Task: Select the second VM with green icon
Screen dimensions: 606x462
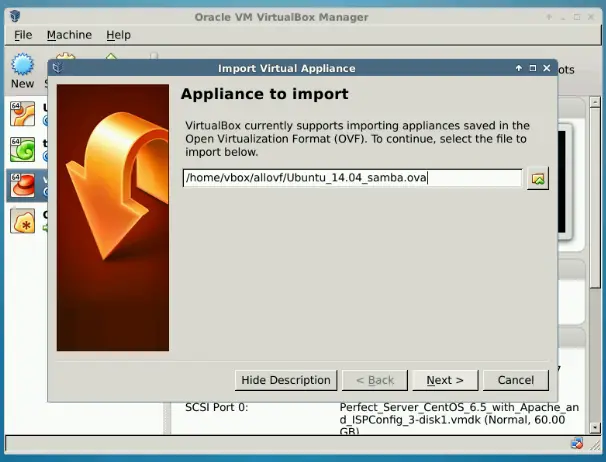Action: (x=22, y=149)
